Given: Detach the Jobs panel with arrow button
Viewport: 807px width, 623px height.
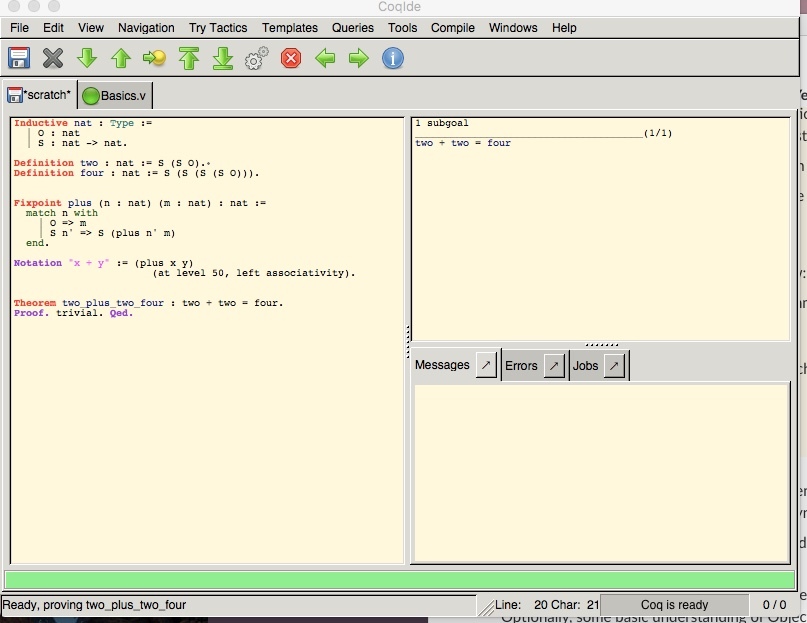Looking at the screenshot, I should coord(614,366).
